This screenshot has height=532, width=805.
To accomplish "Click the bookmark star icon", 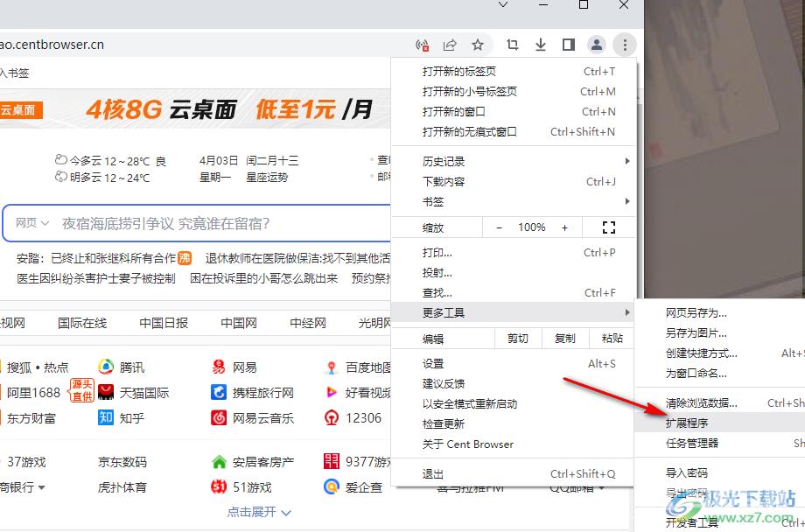I will pos(478,45).
